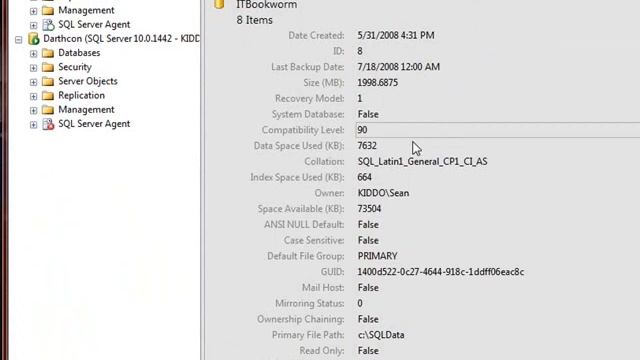This screenshot has height=360, width=640.
Task: Click Default File Group value PRIMARY
Action: (x=378, y=256)
